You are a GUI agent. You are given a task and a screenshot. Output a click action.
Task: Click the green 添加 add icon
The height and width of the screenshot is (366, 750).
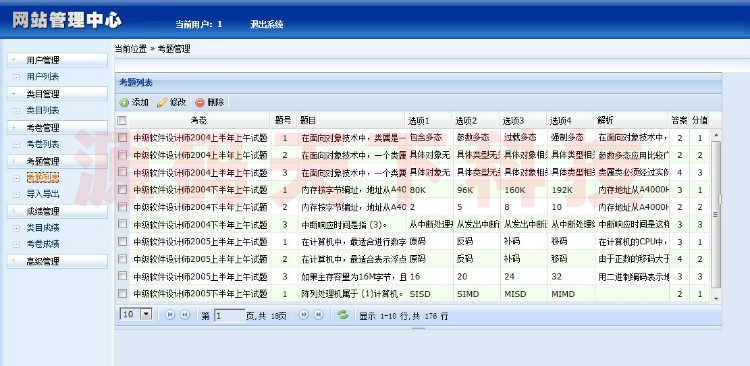point(124,102)
